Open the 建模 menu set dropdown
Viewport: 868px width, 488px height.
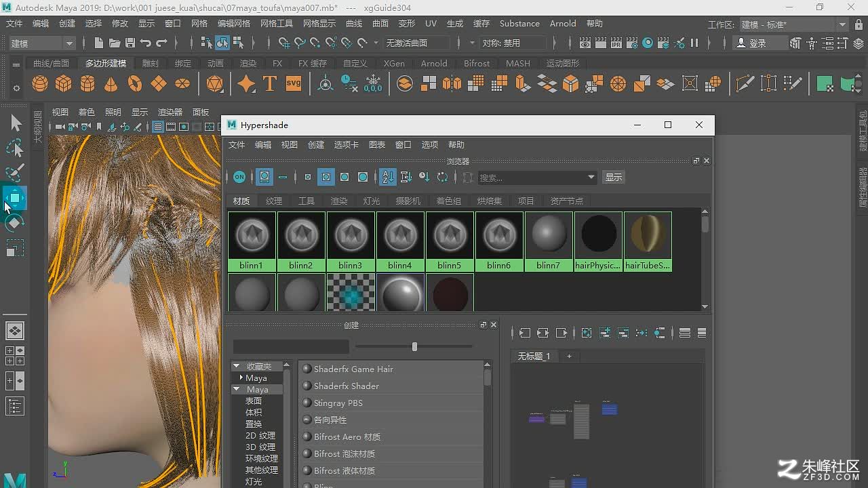tap(41, 43)
